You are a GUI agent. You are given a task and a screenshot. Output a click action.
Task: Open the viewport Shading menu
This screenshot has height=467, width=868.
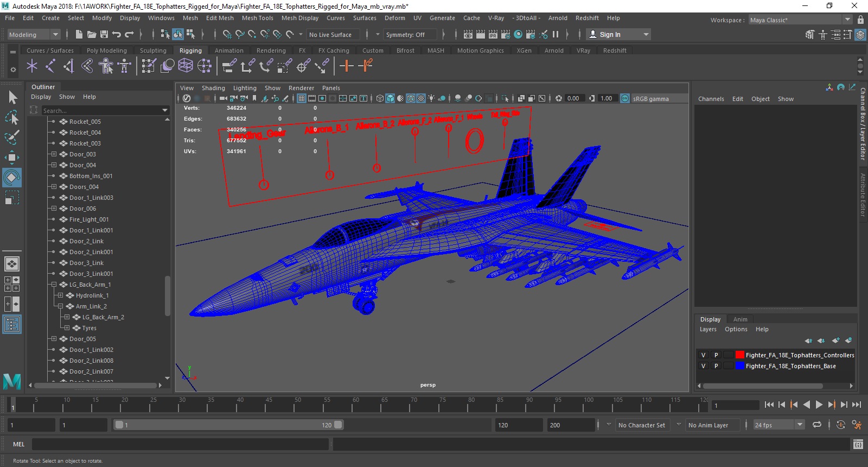tap(213, 88)
